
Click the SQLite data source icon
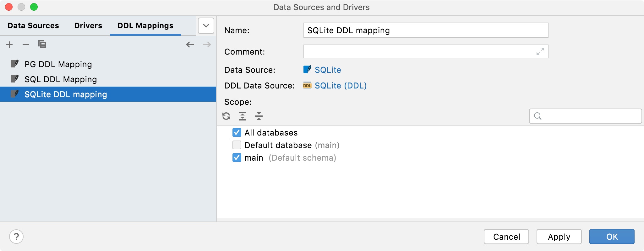[x=307, y=69]
